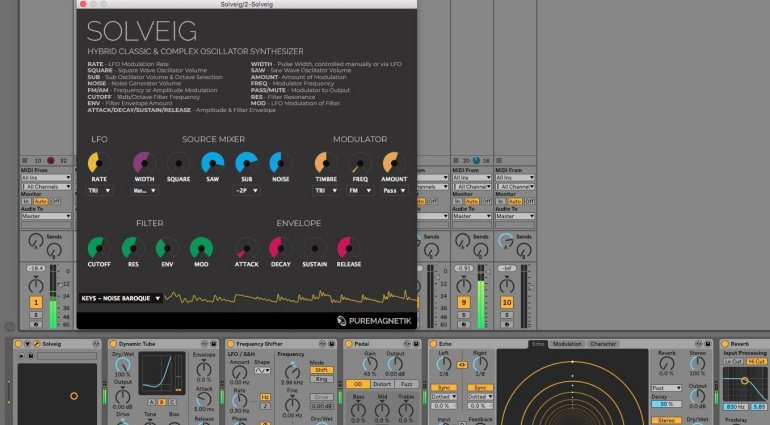Viewport: 770px width, 425px height.
Task: Click the blue SAW oscillator knob
Action: tap(212, 163)
